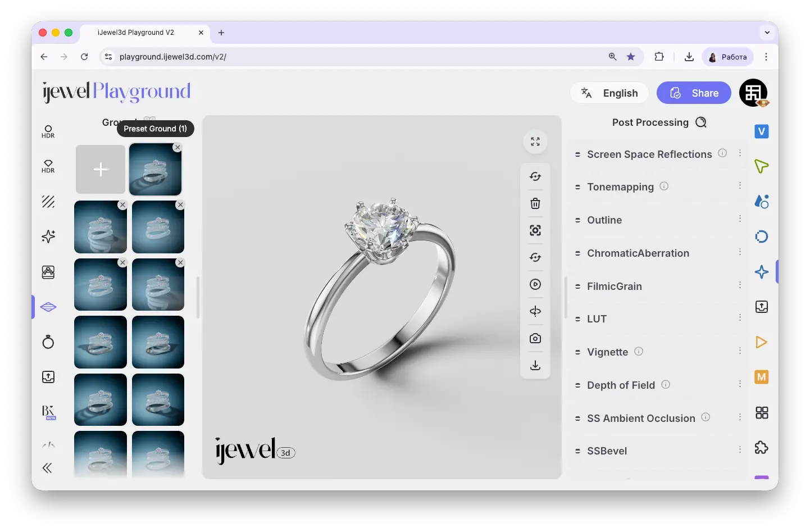Click the download icon in viewer toolbar
The image size is (810, 532).
pyautogui.click(x=535, y=365)
